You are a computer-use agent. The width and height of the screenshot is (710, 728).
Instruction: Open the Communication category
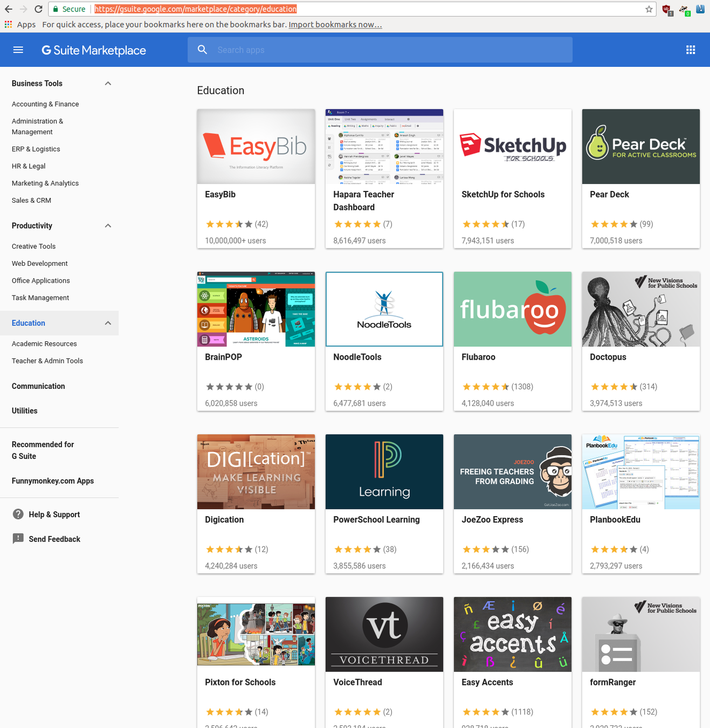pos(38,386)
